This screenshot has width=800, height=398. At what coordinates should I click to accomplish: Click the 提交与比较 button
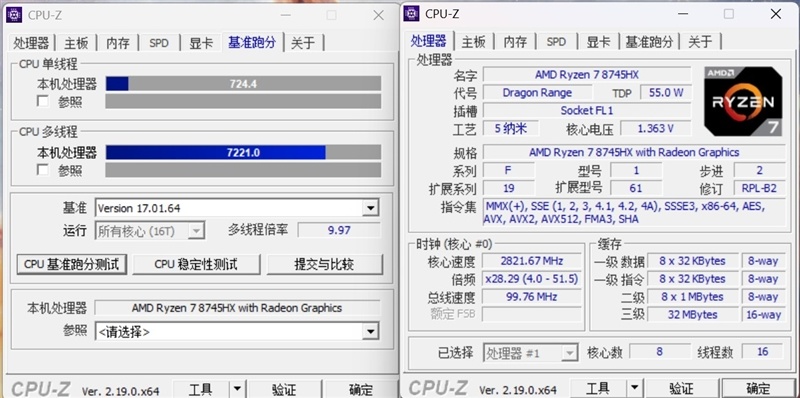324,264
